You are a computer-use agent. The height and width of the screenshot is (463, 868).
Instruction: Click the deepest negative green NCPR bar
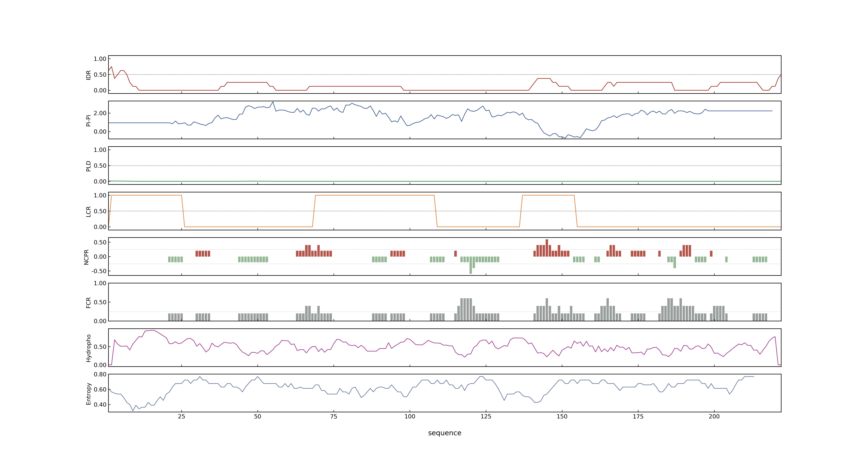tap(471, 265)
